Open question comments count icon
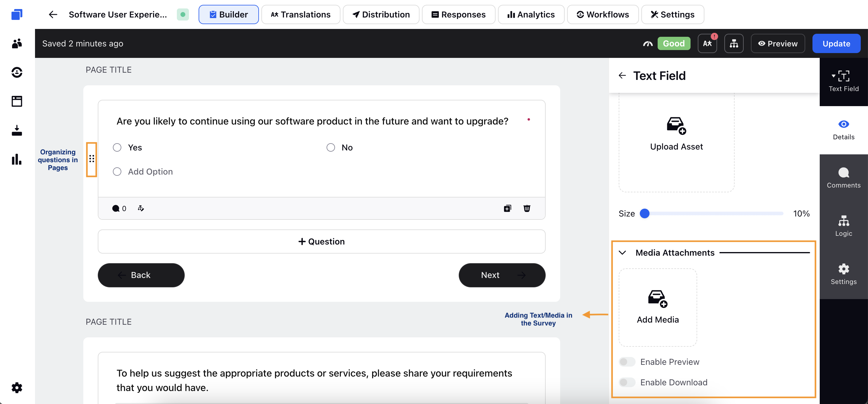 coord(119,208)
